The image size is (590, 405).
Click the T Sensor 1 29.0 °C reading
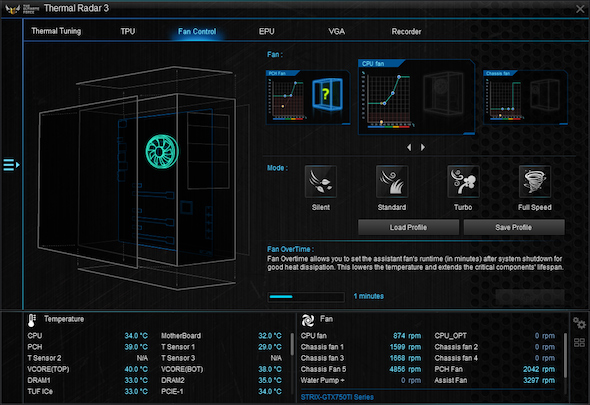[270, 347]
